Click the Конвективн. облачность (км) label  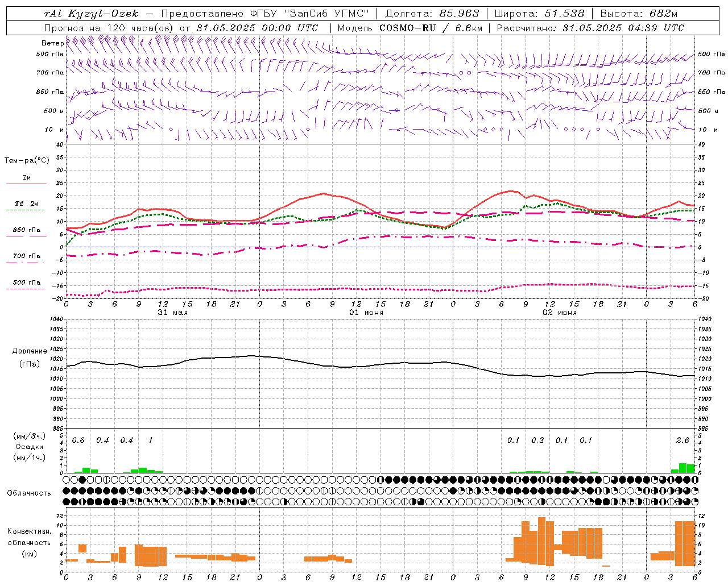coord(29,542)
